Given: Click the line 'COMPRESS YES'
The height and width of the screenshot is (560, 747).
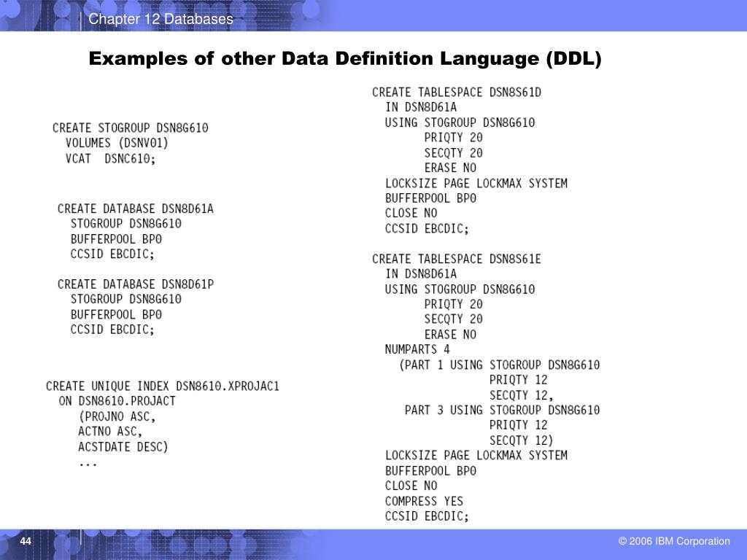Looking at the screenshot, I should coord(424,501).
